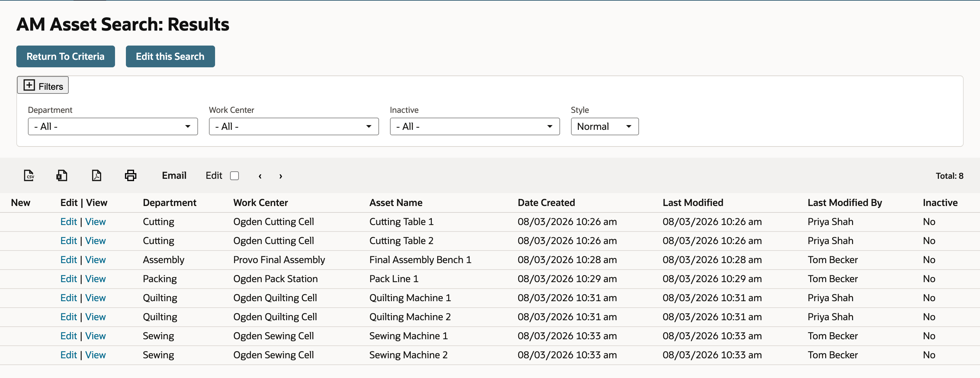
Task: Edit the Quilting Machine 2 asset
Action: pos(68,317)
